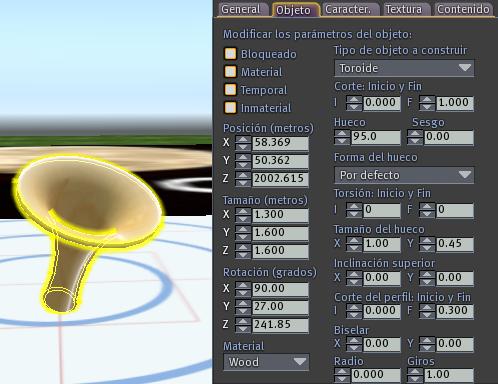
Task: Click Tamaño del hueco Y field 0.45
Action: [455, 244]
